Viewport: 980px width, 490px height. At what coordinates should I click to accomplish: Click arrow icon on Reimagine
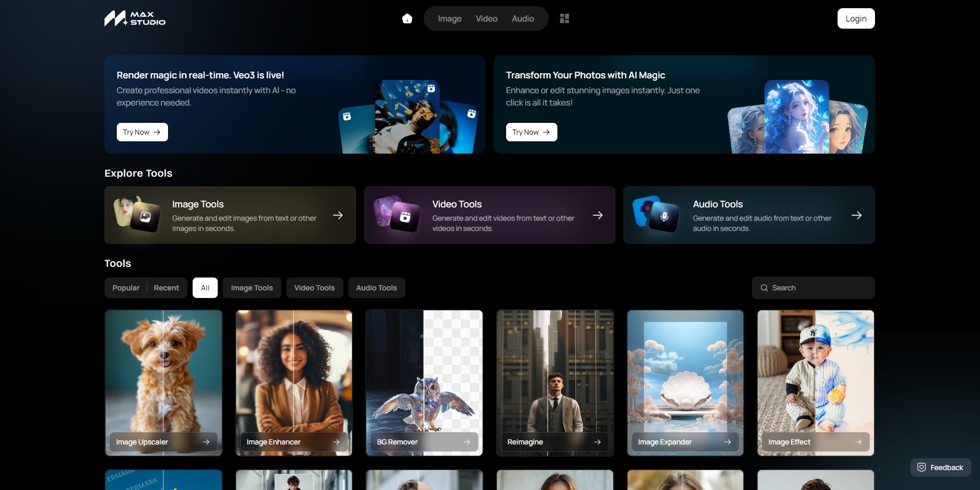[597, 442]
